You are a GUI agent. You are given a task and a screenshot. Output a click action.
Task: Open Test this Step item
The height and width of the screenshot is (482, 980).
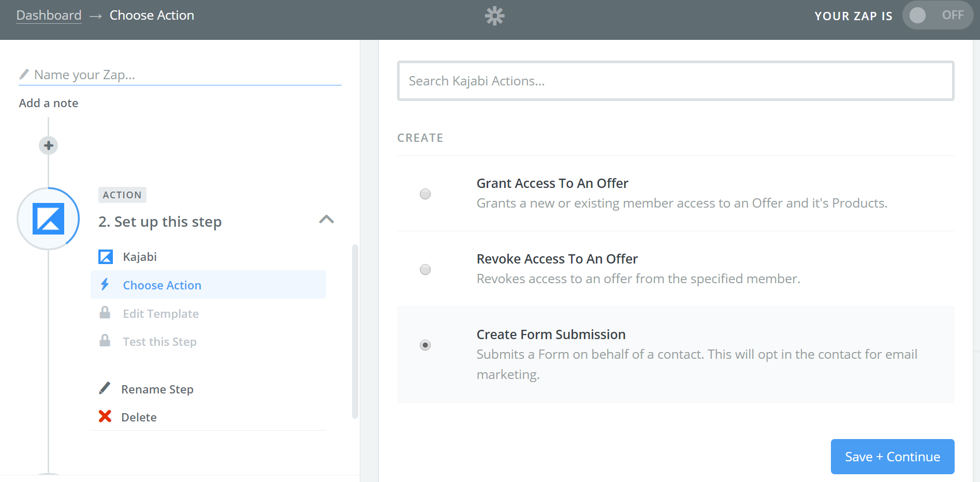pos(208,342)
